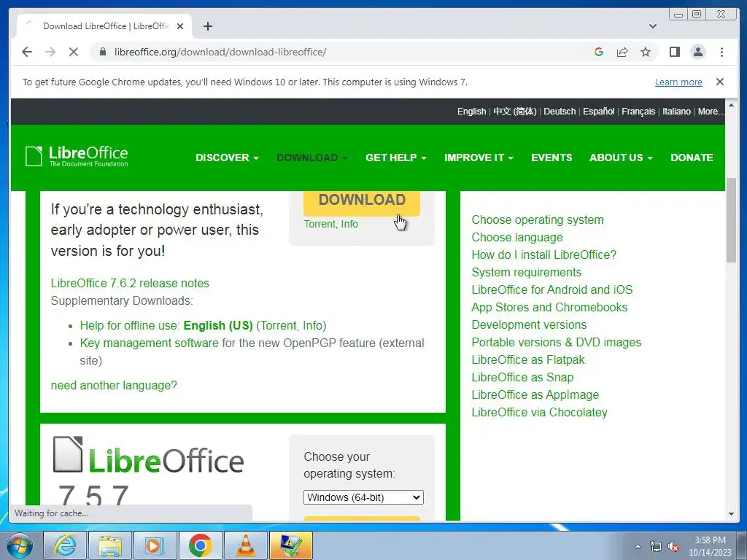Switch site language to Français

[x=638, y=112]
